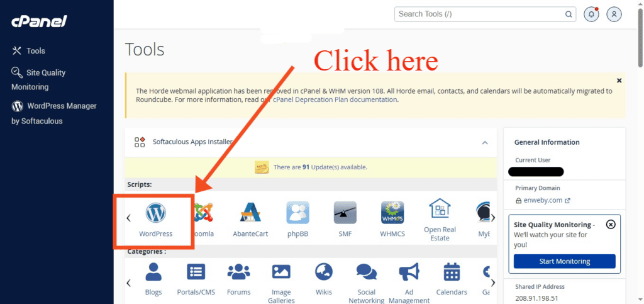Screen dimensions: 644x304
Task: Select the Social Networking category icon
Action: [x=367, y=272]
